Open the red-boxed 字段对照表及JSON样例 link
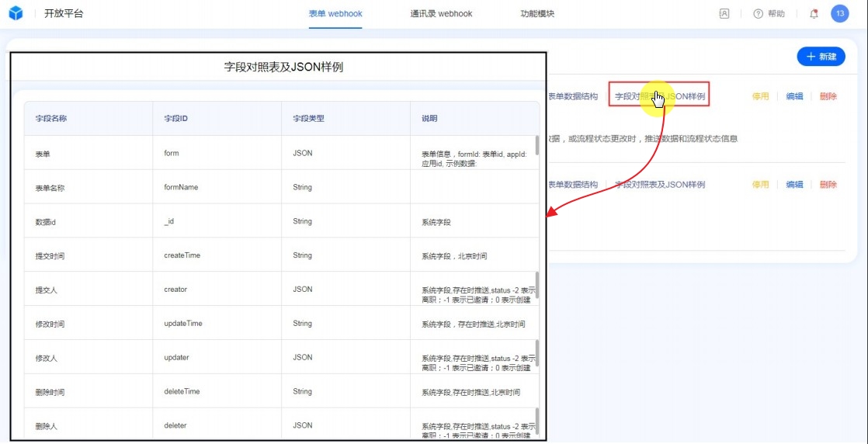The height and width of the screenshot is (444, 868). (659, 96)
